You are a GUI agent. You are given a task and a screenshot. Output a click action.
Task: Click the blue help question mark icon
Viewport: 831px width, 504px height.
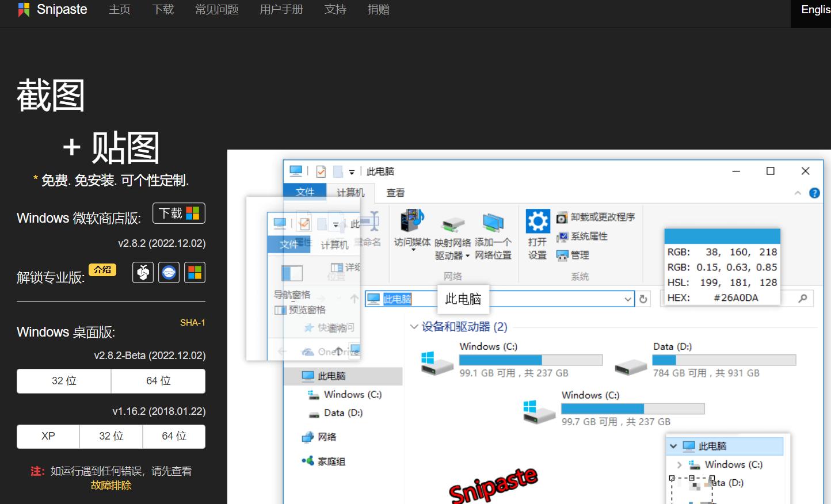click(x=814, y=193)
